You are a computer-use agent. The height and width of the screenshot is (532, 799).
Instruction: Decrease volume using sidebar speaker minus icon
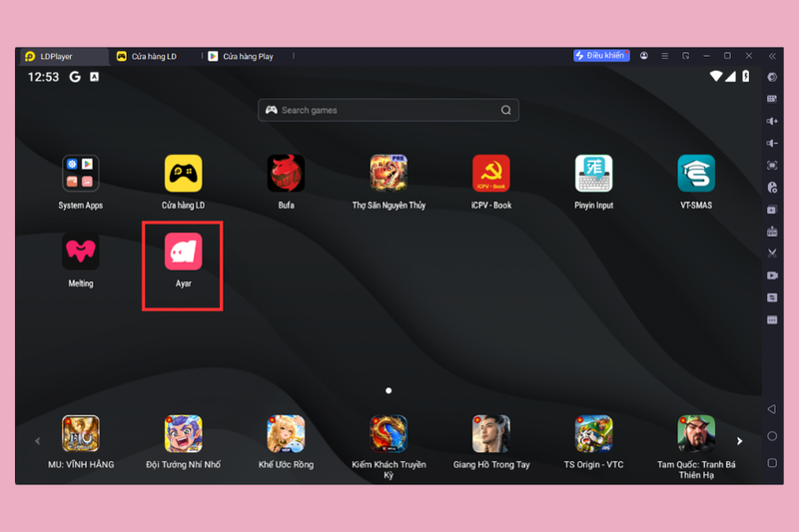pos(772,143)
